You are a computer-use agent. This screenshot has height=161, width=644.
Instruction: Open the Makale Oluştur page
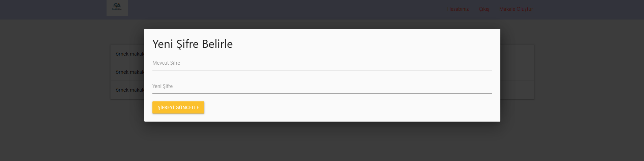click(x=516, y=9)
